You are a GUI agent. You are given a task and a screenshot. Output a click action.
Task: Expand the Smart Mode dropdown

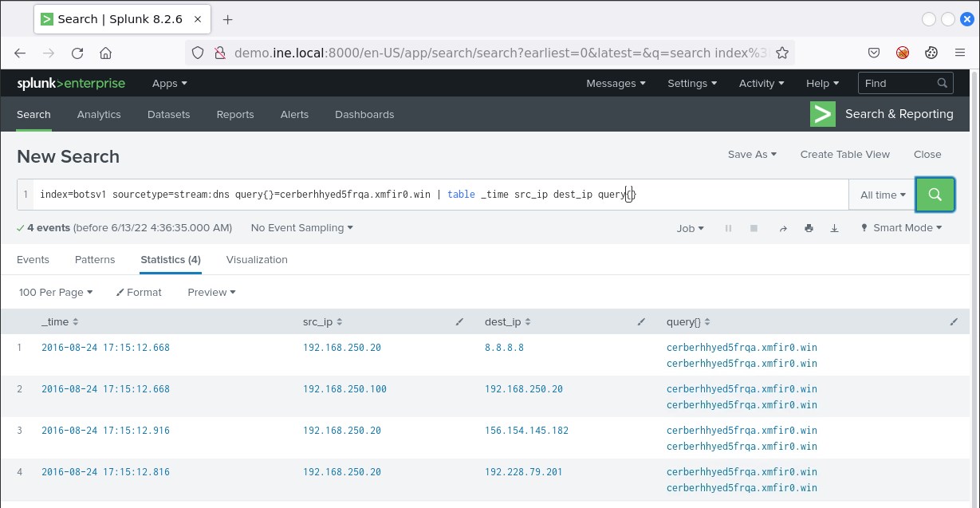click(901, 228)
